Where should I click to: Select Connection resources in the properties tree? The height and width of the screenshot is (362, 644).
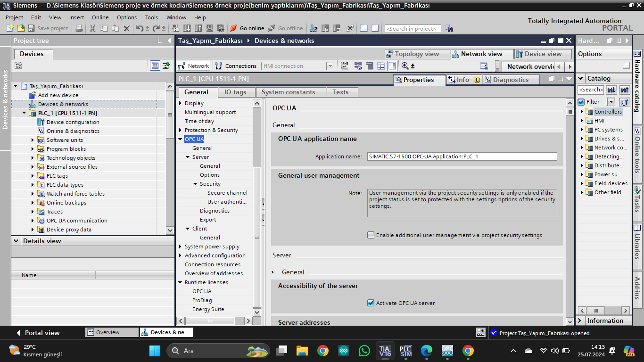pos(213,264)
